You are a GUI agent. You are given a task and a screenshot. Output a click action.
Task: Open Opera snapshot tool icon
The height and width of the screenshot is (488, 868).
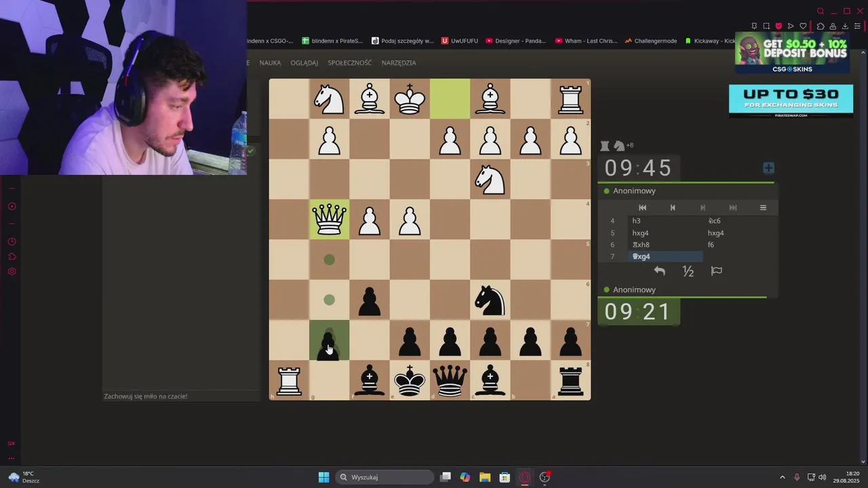pos(766,26)
